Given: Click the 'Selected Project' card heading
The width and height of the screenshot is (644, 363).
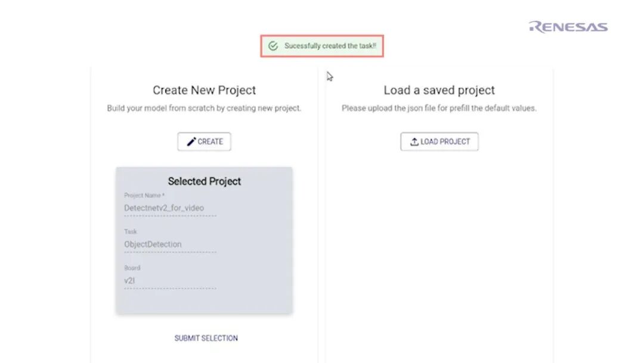Looking at the screenshot, I should pyautogui.click(x=204, y=181).
